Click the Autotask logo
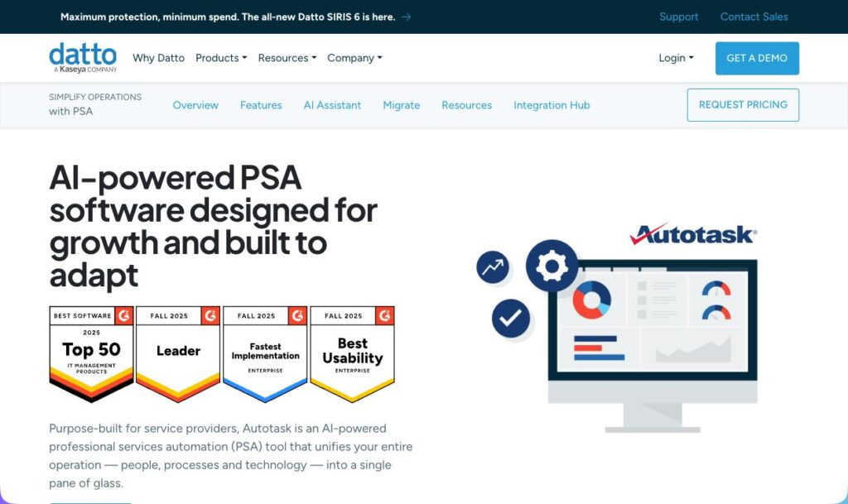This screenshot has height=504, width=848. (693, 234)
